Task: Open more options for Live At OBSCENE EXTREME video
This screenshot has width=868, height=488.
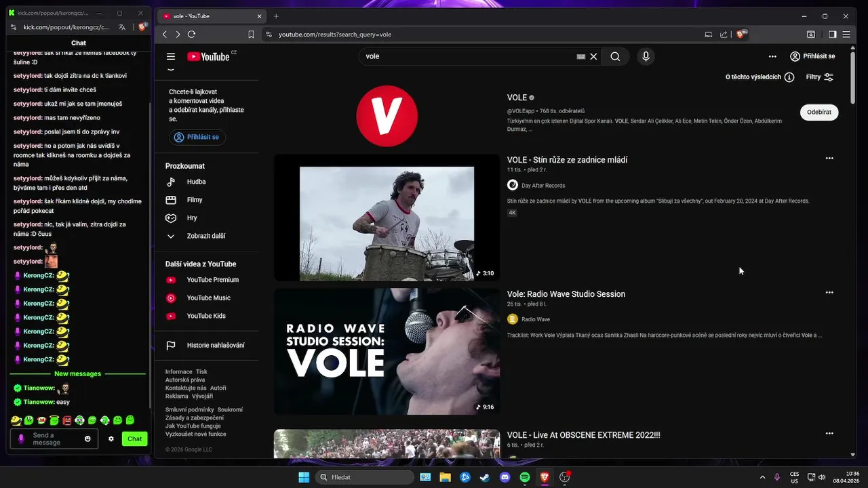Action: click(829, 434)
